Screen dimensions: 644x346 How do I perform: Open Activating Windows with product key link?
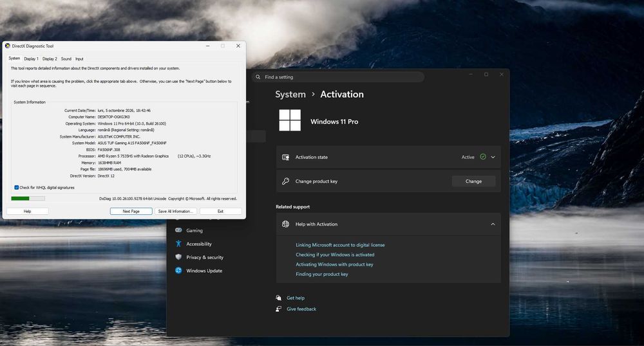(x=334, y=264)
